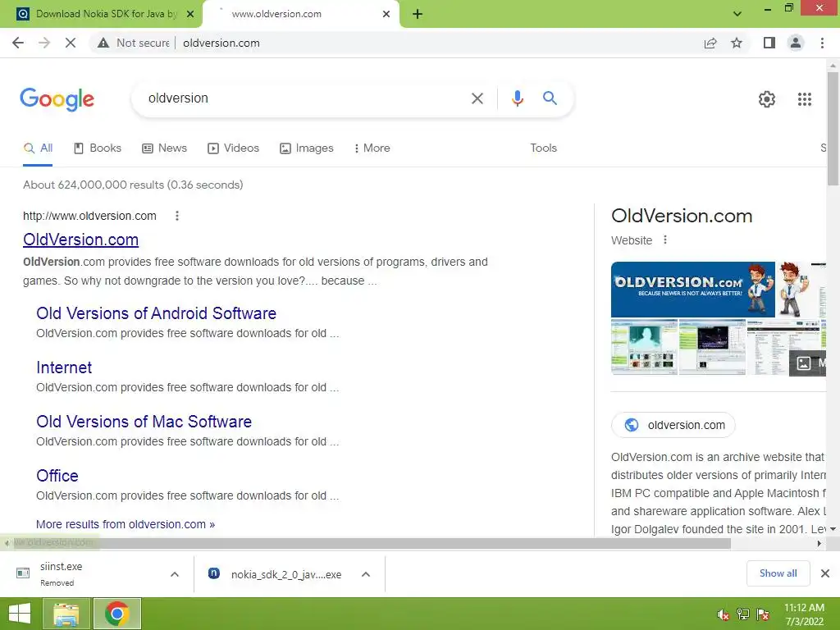Image resolution: width=840 pixels, height=630 pixels.
Task: Go to the Google homepage logo
Action: (57, 99)
